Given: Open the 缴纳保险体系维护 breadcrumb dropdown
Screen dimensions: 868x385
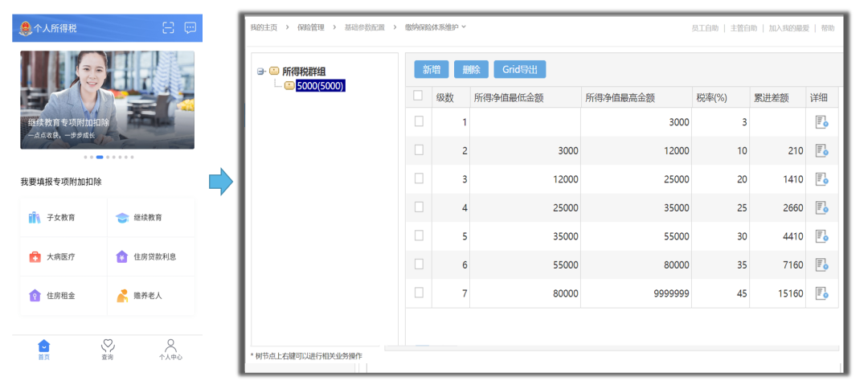Looking at the screenshot, I should coord(464,27).
